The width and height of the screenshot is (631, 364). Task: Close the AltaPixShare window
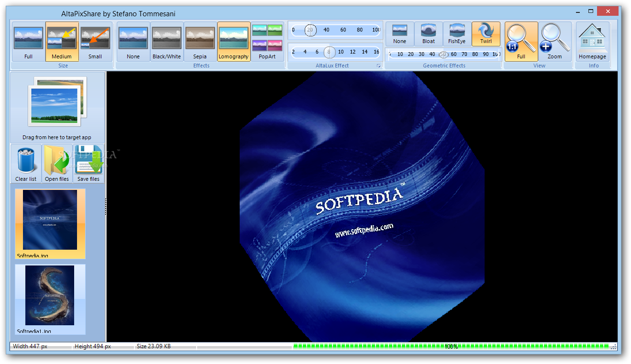pos(609,11)
